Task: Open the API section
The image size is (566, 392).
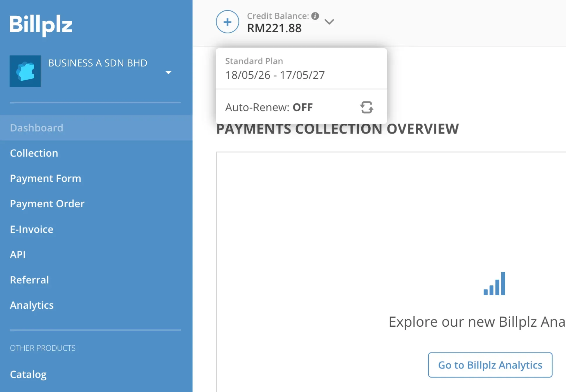Action: point(18,254)
